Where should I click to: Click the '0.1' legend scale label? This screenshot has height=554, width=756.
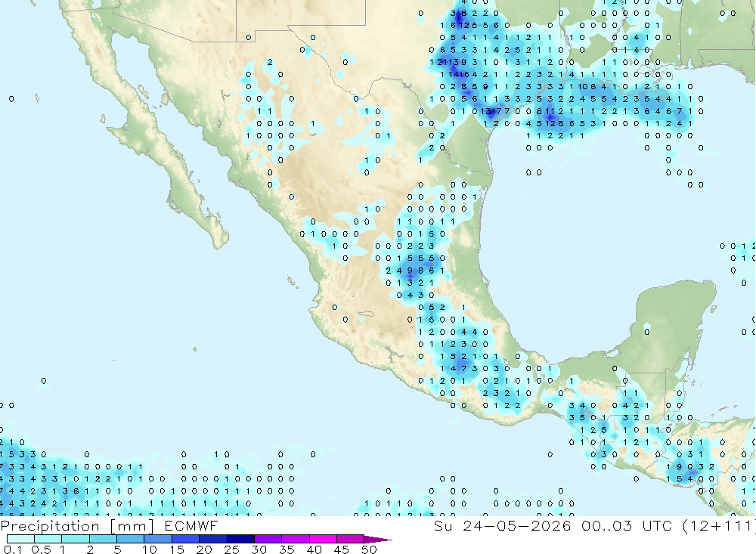tap(13, 549)
